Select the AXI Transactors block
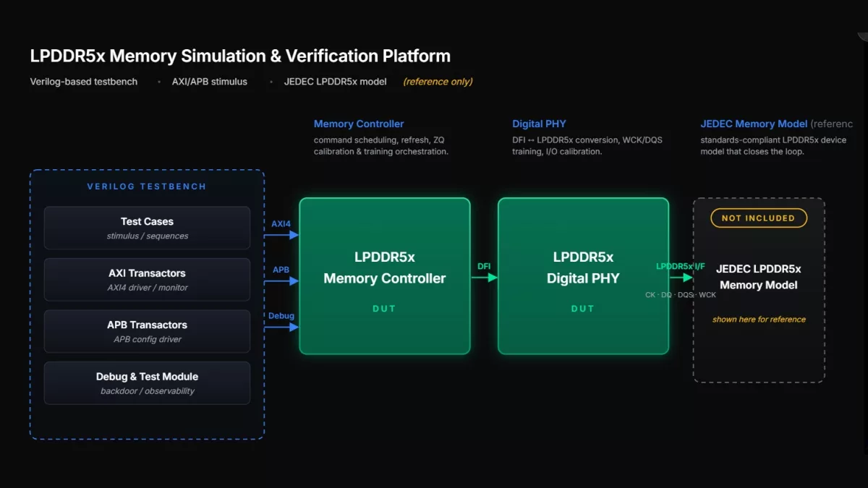Image resolution: width=868 pixels, height=488 pixels. pyautogui.click(x=147, y=280)
